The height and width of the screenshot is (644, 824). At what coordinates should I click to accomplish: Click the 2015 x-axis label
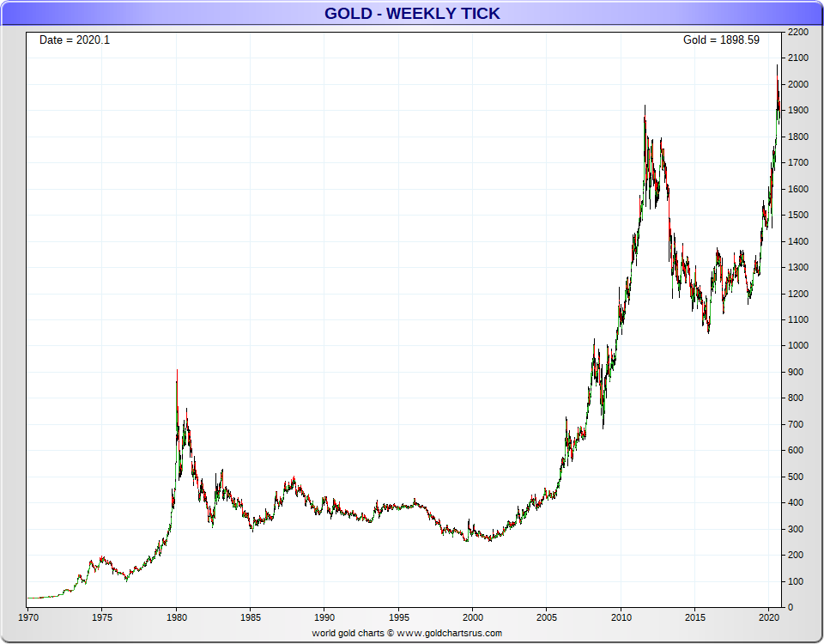[x=694, y=617]
